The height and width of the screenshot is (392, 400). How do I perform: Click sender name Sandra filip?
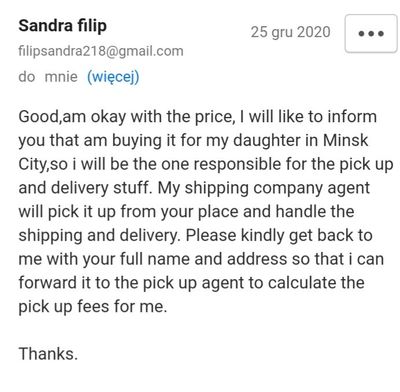(x=63, y=26)
